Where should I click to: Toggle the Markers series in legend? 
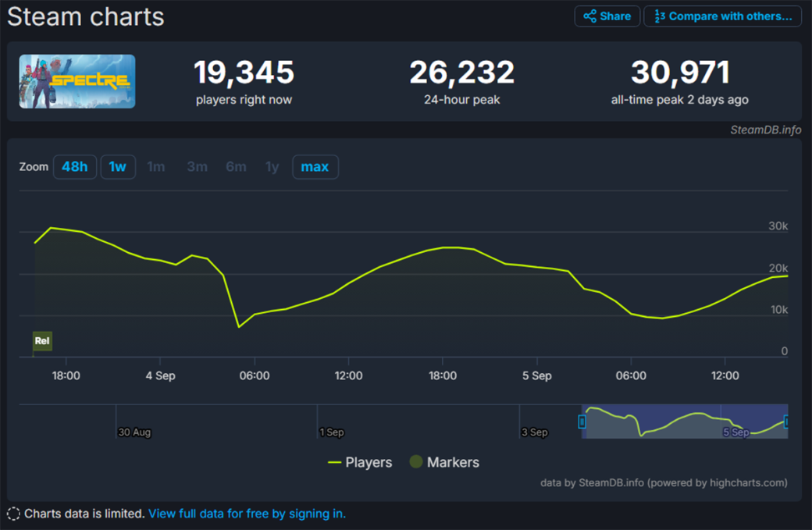point(444,462)
